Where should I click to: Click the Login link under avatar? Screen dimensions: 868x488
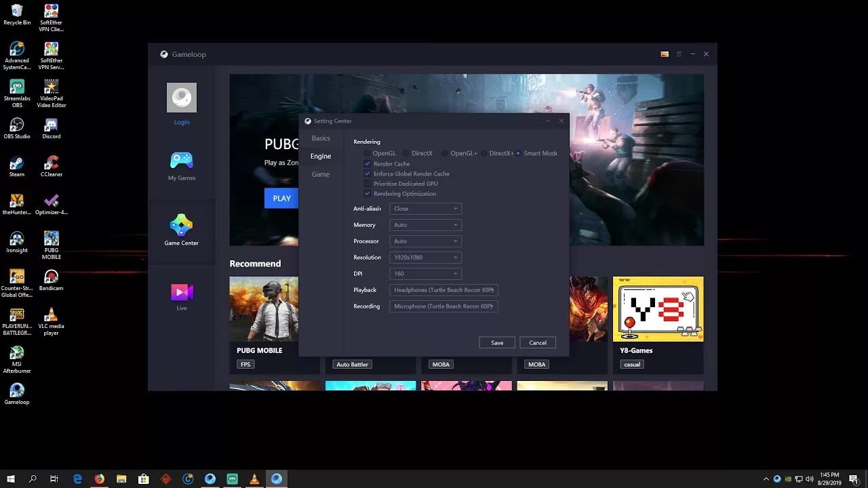[x=182, y=123]
